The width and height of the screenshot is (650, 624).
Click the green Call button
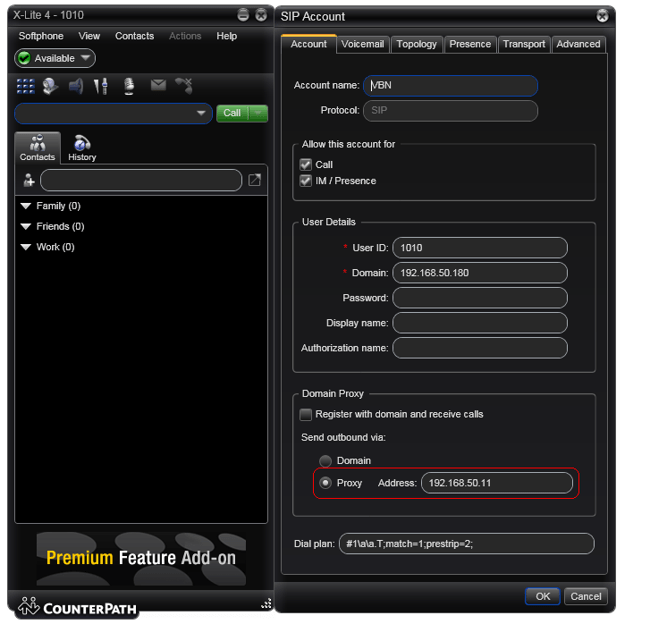coord(232,113)
